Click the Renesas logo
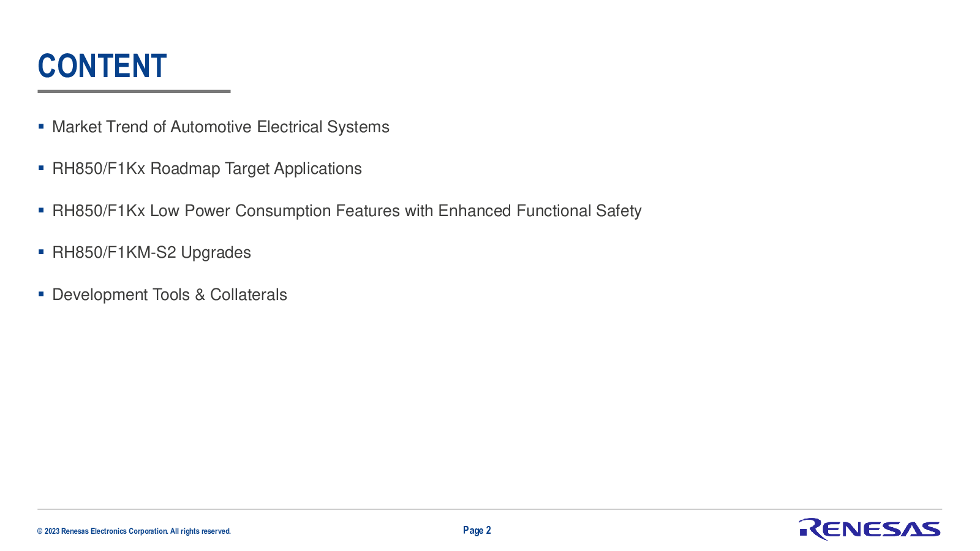This screenshot has width=980, height=551. pyautogui.click(x=869, y=529)
